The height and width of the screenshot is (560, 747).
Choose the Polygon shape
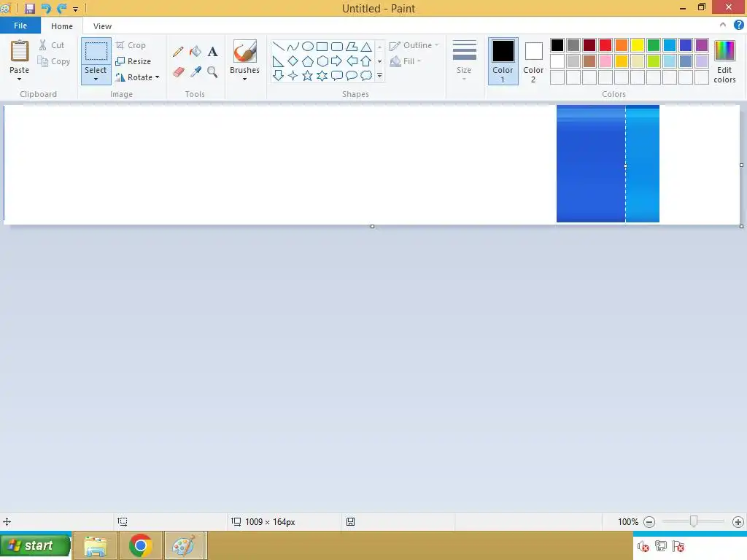point(352,46)
